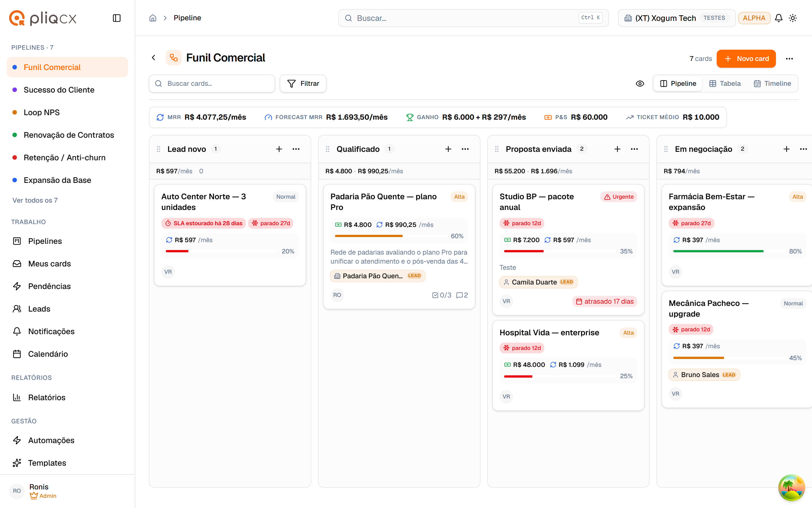Add card in Proposta enviada column
Viewport: 812px width, 508px height.
pyautogui.click(x=617, y=149)
